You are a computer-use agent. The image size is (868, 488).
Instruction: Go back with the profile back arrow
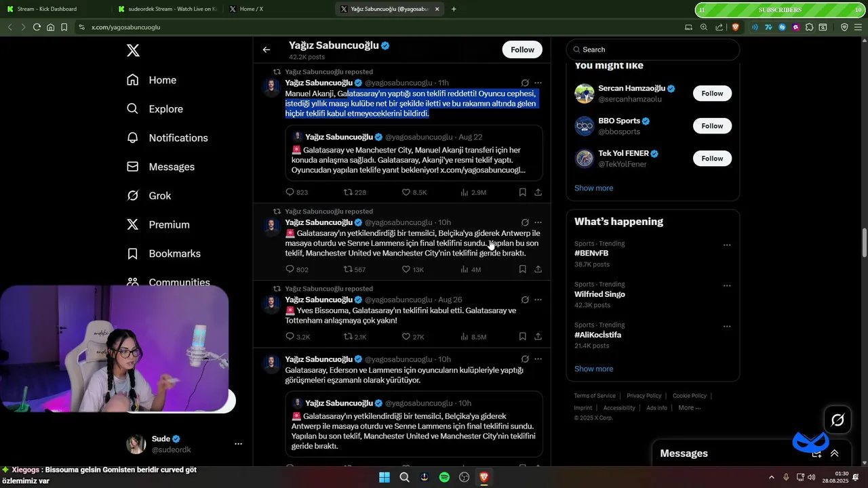point(267,49)
